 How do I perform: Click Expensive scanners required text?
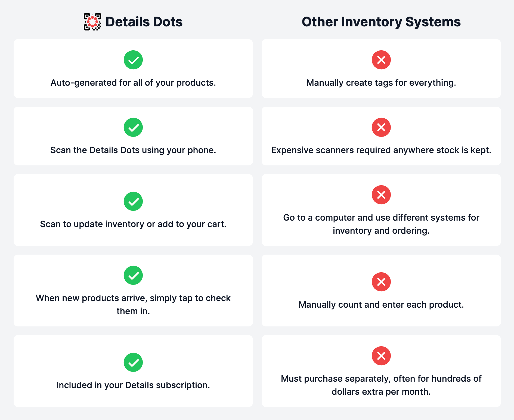[381, 150]
